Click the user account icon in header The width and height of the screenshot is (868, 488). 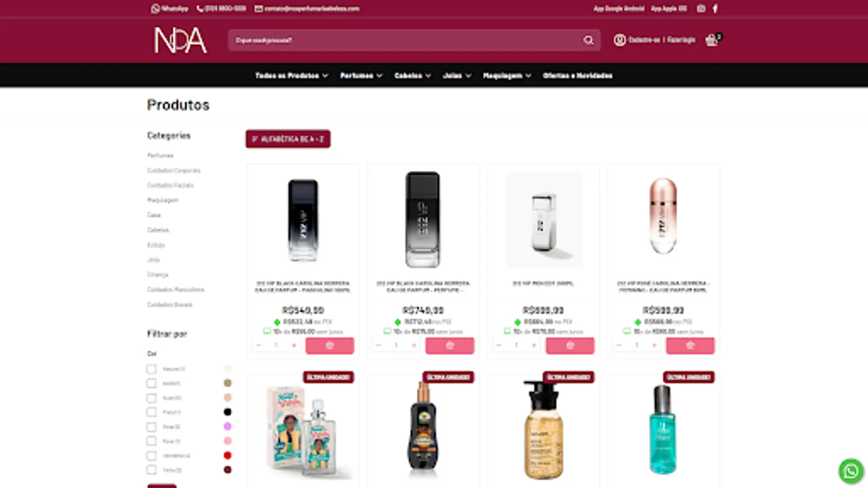coord(620,40)
